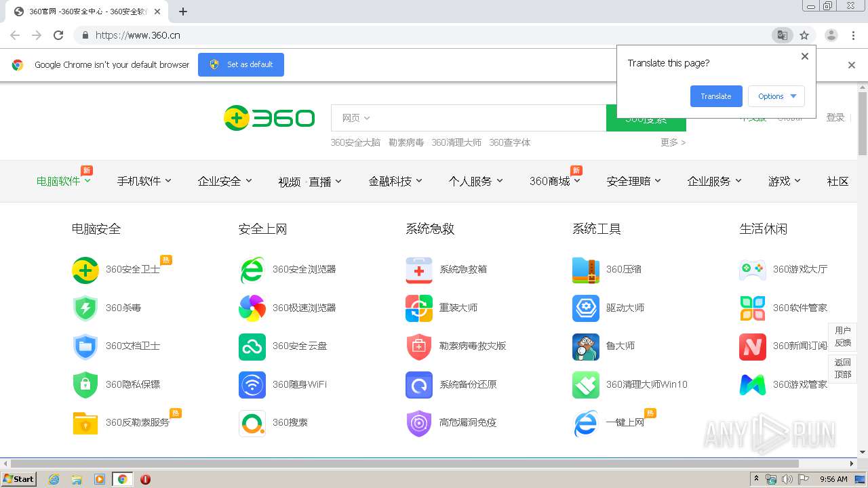
Task: Expand the 企业服务 menu
Action: 714,181
